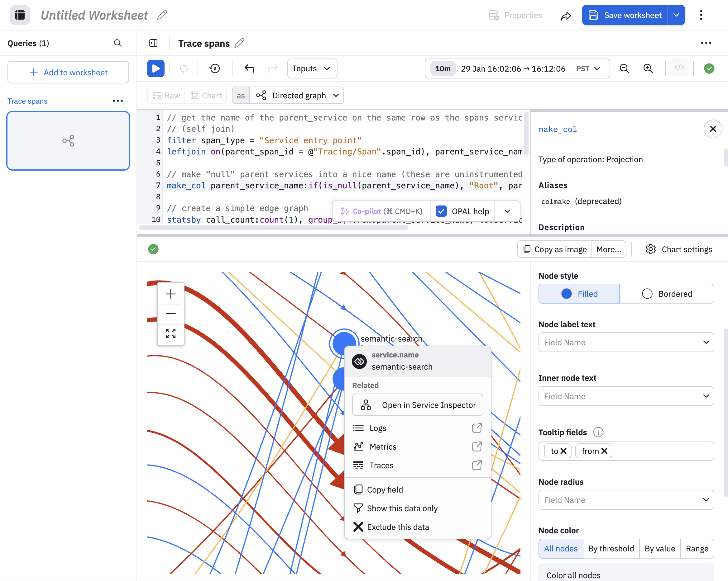Click the undo arrow icon

coord(249,68)
